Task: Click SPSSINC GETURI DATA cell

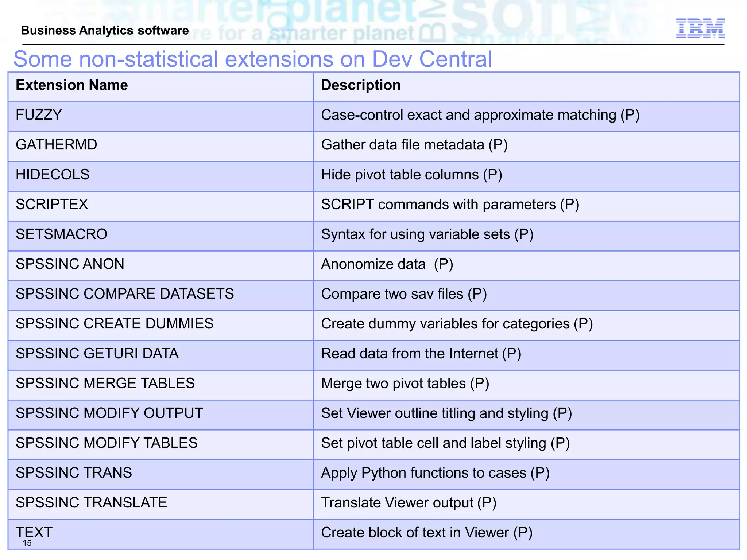Action: pos(161,355)
